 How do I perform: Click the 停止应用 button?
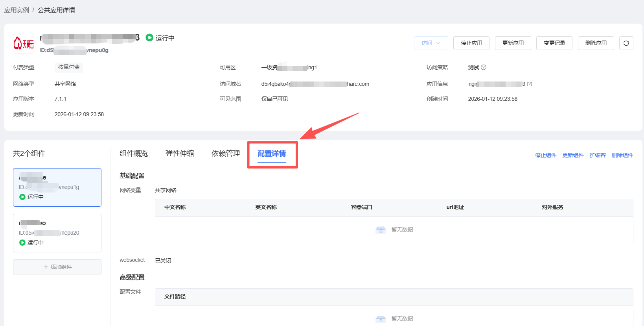[471, 43]
